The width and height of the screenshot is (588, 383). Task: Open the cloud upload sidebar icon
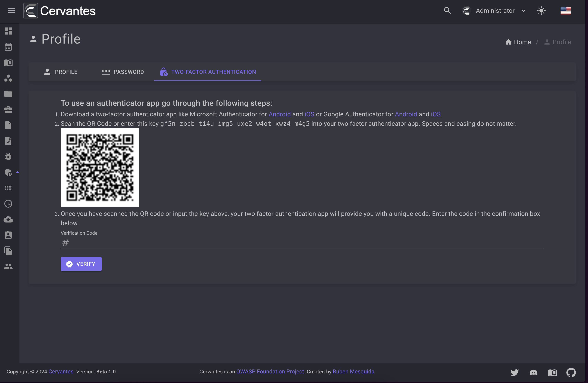coord(8,219)
